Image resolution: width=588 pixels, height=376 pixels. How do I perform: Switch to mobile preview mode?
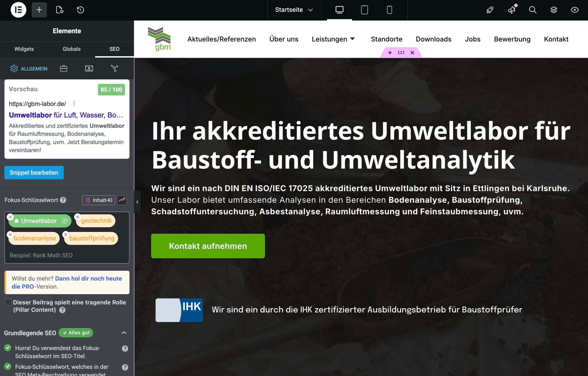389,10
